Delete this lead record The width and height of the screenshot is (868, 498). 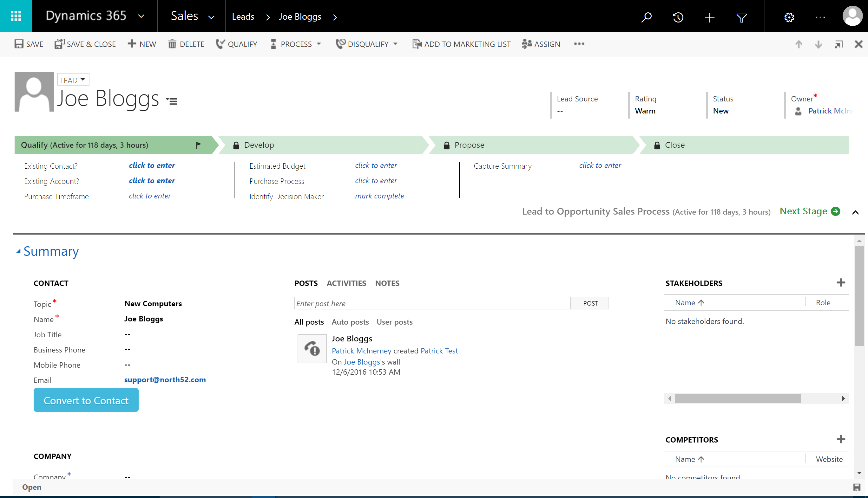[x=186, y=44]
